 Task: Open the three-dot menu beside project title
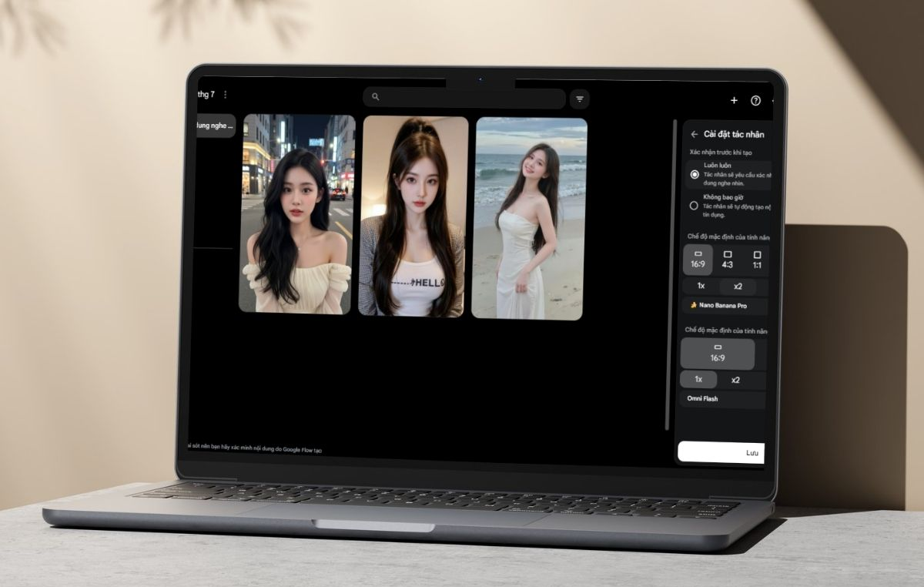pyautogui.click(x=225, y=95)
